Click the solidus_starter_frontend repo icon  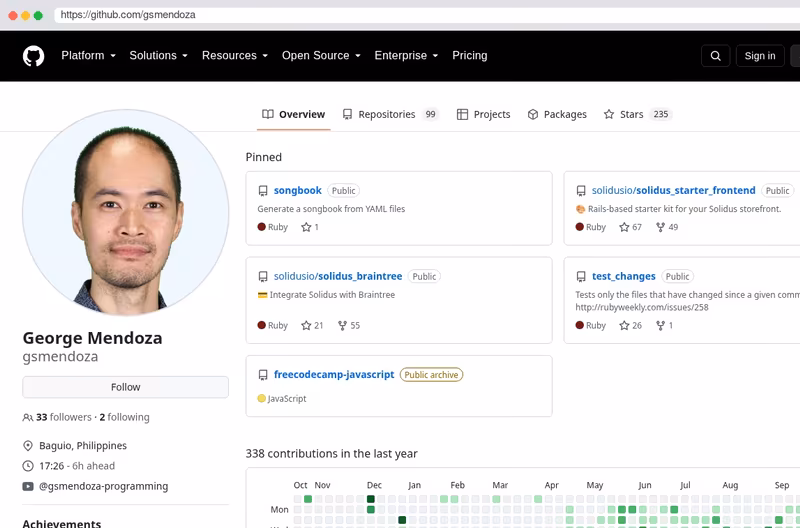click(581, 191)
